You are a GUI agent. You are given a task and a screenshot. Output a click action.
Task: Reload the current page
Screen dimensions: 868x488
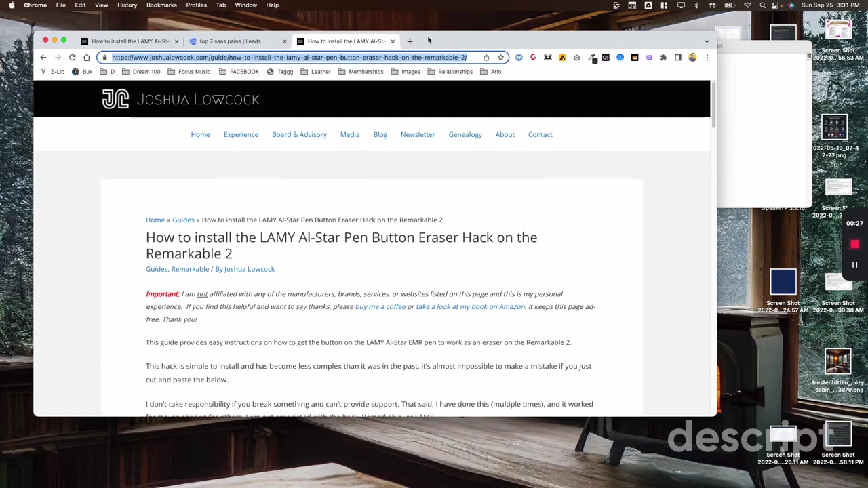(72, 58)
